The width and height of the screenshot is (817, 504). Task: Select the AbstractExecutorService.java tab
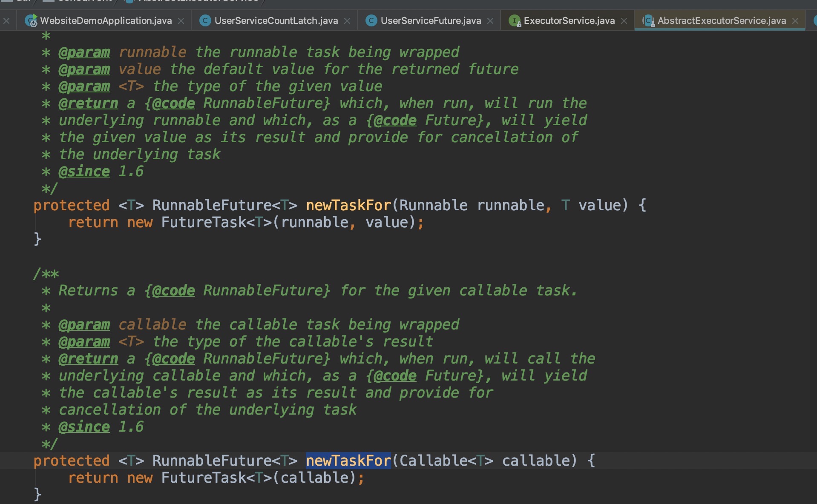click(722, 20)
